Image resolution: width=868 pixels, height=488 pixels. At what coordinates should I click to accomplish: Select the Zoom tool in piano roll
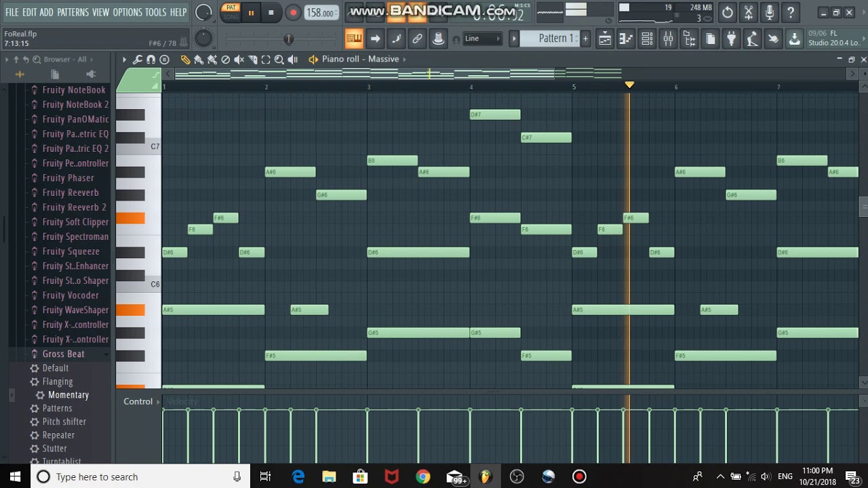279,60
